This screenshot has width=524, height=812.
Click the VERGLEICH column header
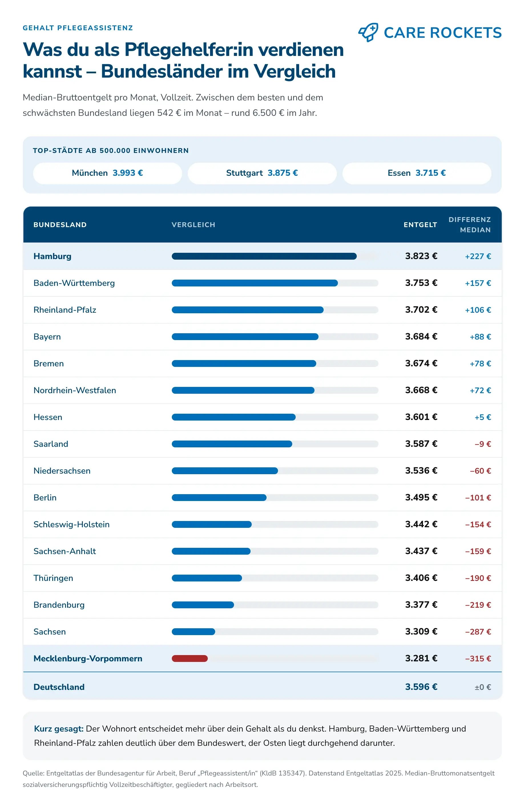(193, 225)
